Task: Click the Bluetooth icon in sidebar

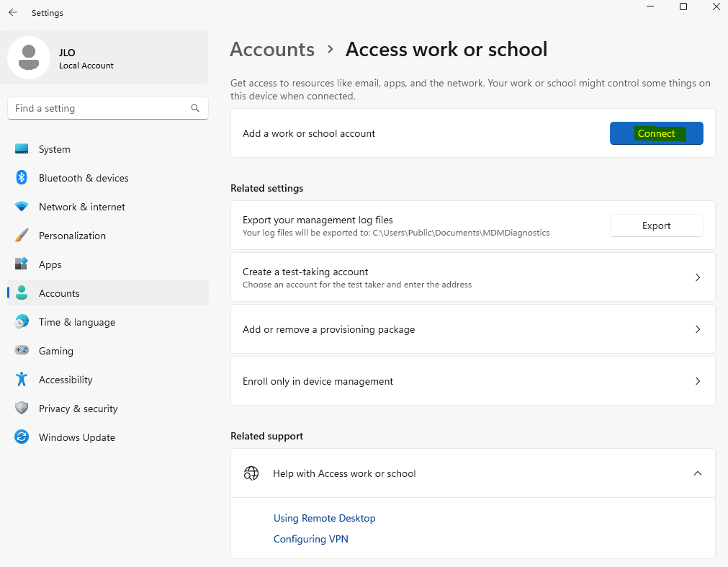Action: (22, 178)
